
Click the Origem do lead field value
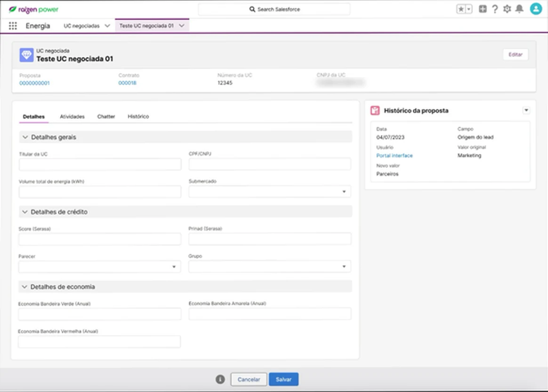click(x=475, y=137)
